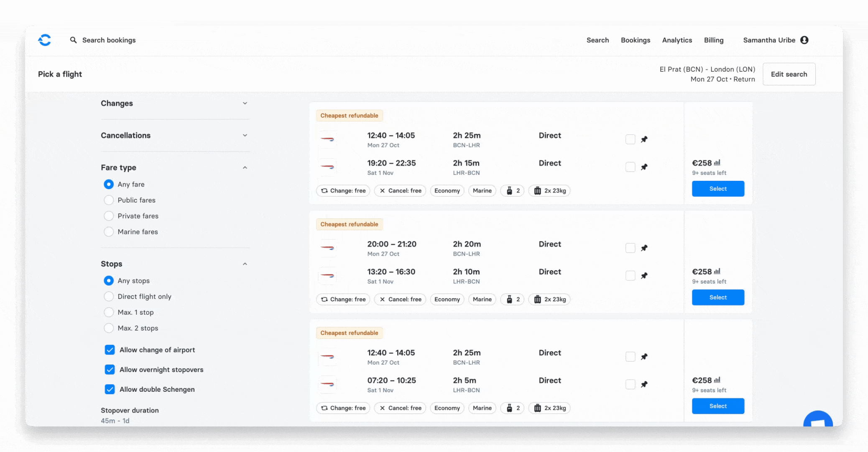Click the user profile avatar icon
Screen dimensions: 868x452
pyautogui.click(x=804, y=40)
